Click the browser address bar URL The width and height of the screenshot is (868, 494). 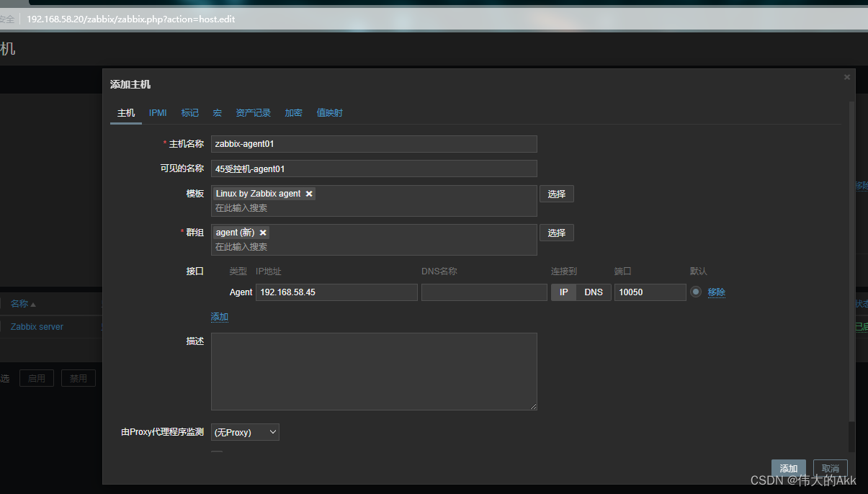pos(130,19)
